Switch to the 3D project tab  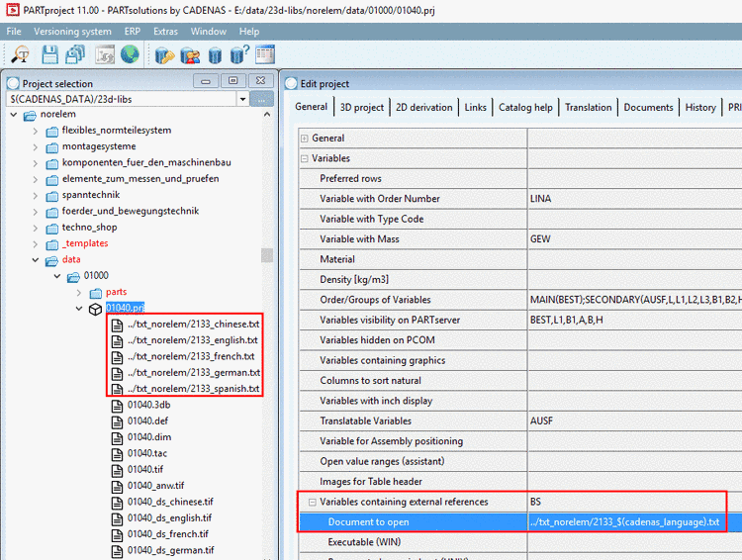362,108
